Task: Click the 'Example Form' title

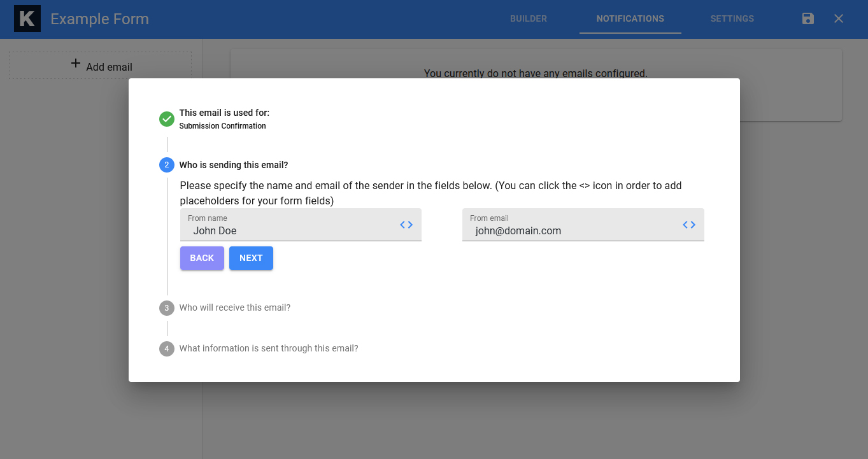Action: click(100, 19)
